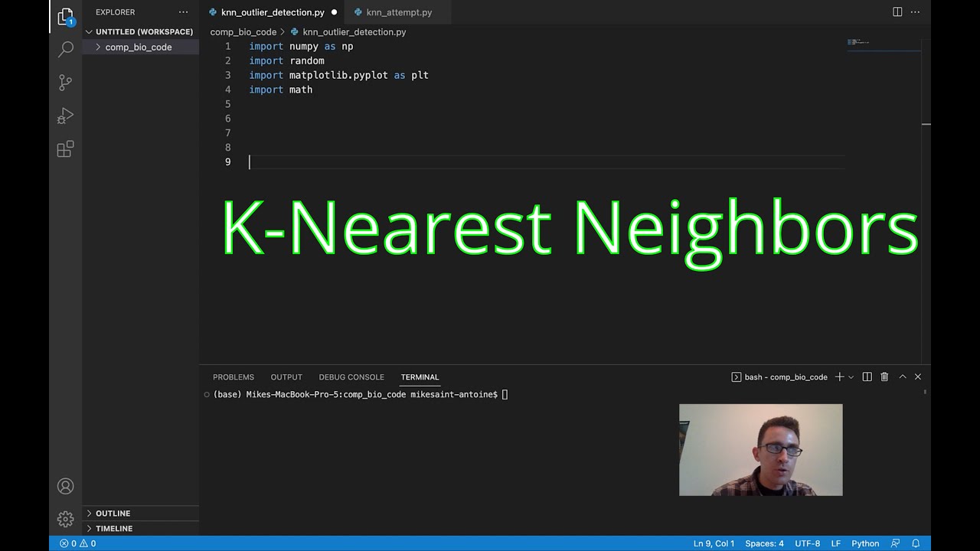Open the Search view in activity bar
This screenshot has height=551, width=980.
[x=66, y=49]
